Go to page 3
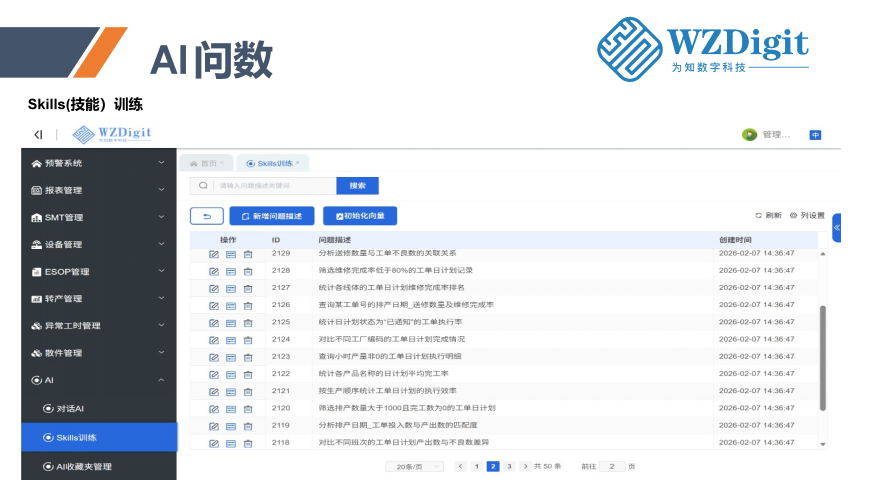 (509, 467)
